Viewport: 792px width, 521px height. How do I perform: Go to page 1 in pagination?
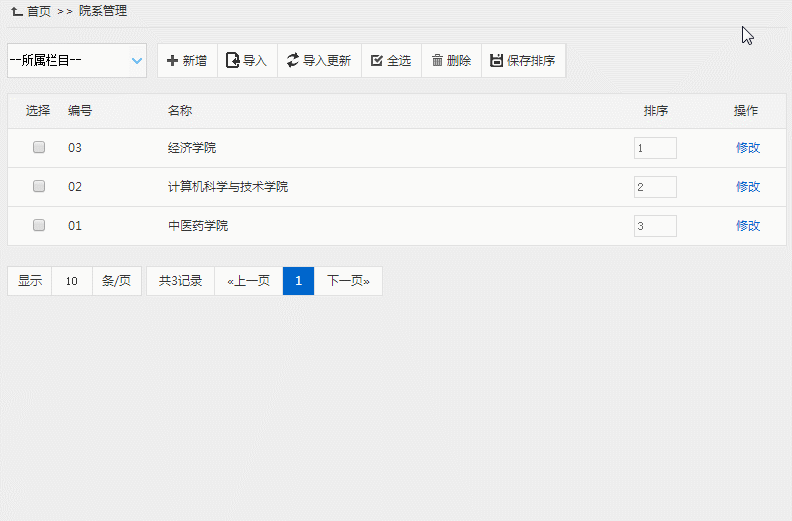pyautogui.click(x=298, y=281)
